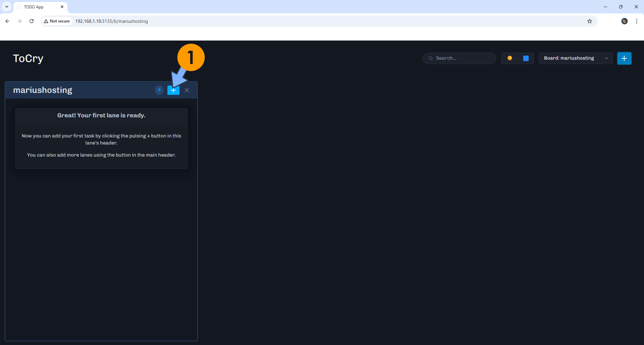The image size is (644, 345).
Task: Click the ToCry logo title
Action: click(x=28, y=58)
